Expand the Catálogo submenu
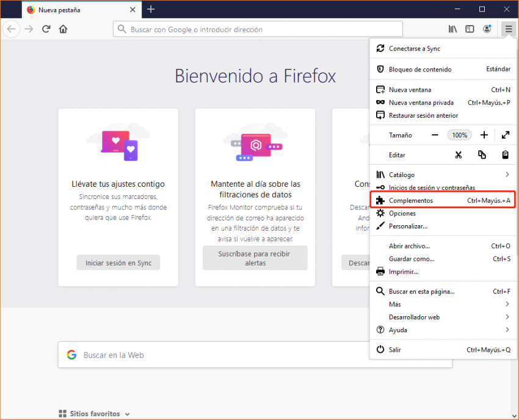519x420 pixels. coord(507,175)
